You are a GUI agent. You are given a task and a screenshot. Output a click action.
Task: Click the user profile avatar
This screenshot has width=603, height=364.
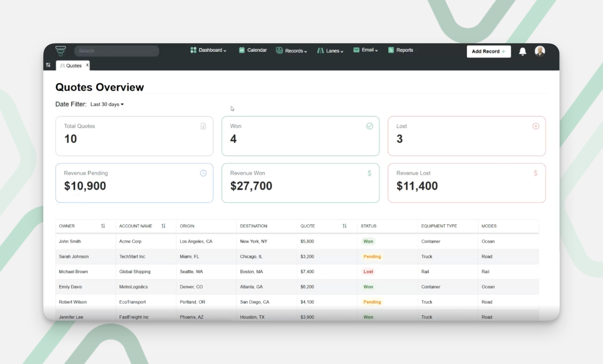point(540,51)
